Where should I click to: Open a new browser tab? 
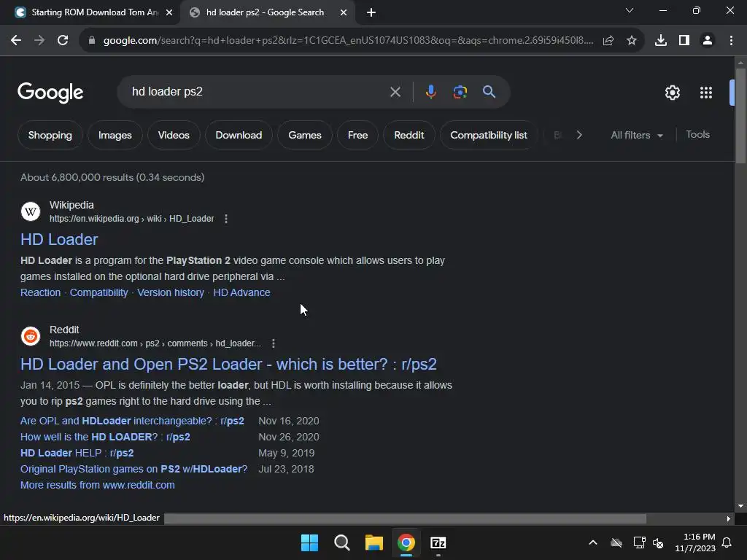coord(371,13)
